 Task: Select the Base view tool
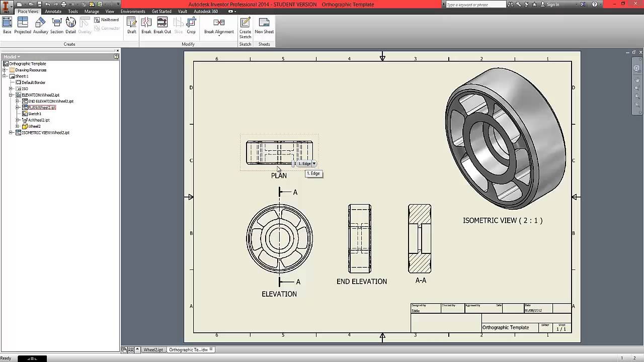click(7, 25)
